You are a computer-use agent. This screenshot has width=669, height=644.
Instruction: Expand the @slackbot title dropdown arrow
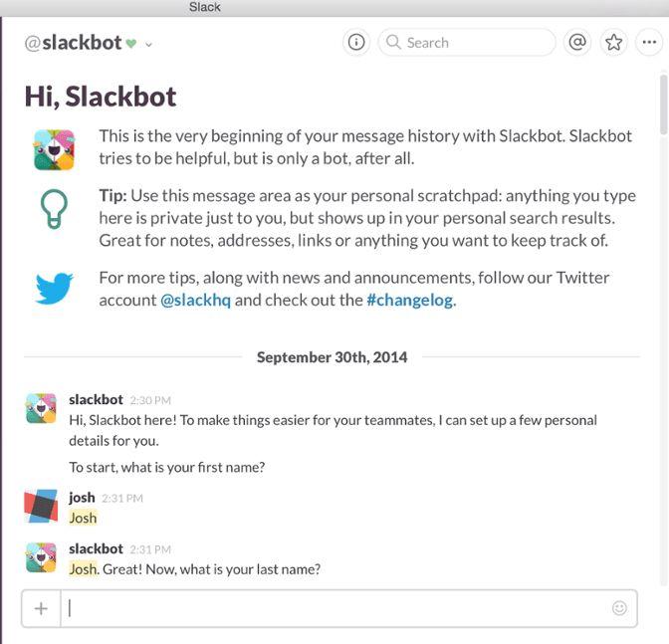click(149, 44)
